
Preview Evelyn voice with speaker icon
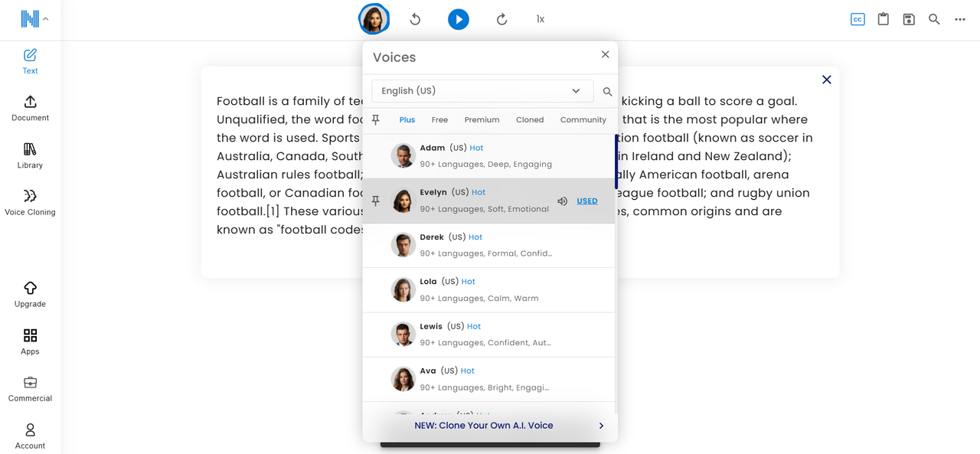pos(562,201)
